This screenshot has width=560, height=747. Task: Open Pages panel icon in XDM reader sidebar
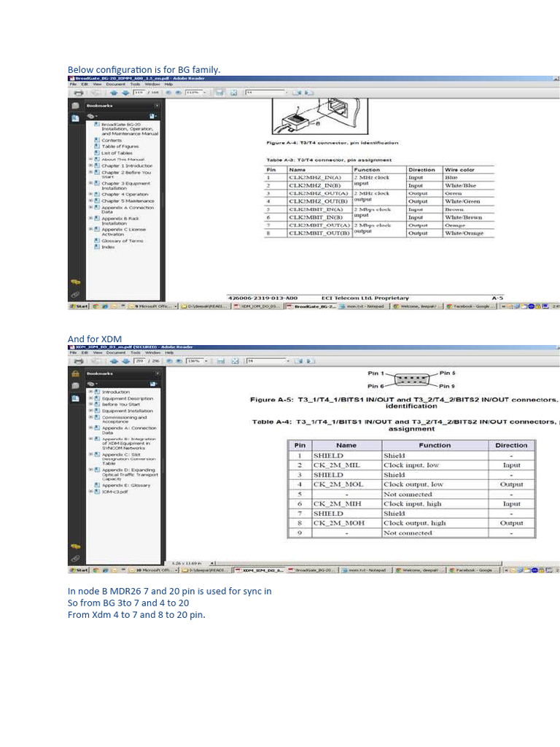pyautogui.click(x=75, y=385)
